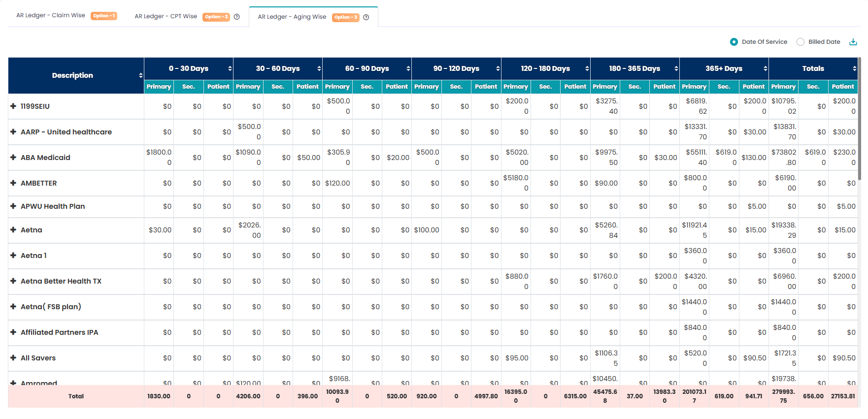This screenshot has width=868, height=419.
Task: Click help icon beside Aging Wise tab
Action: [x=366, y=17]
